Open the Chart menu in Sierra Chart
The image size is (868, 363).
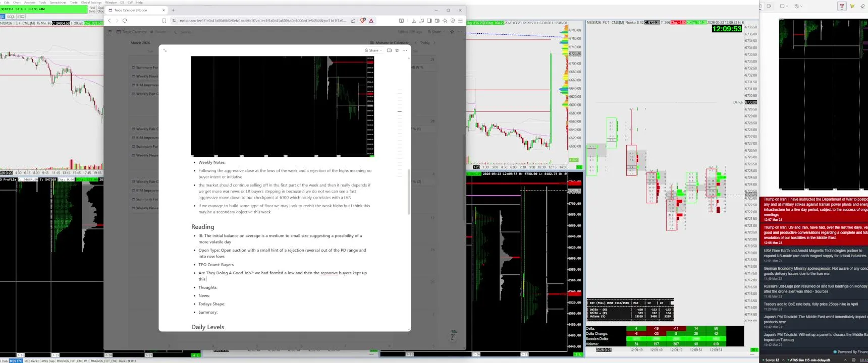(x=17, y=3)
